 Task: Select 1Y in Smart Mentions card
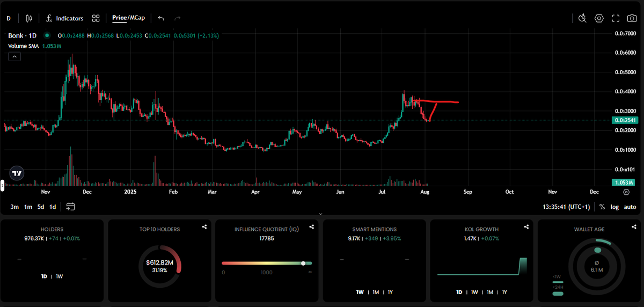tap(390, 292)
